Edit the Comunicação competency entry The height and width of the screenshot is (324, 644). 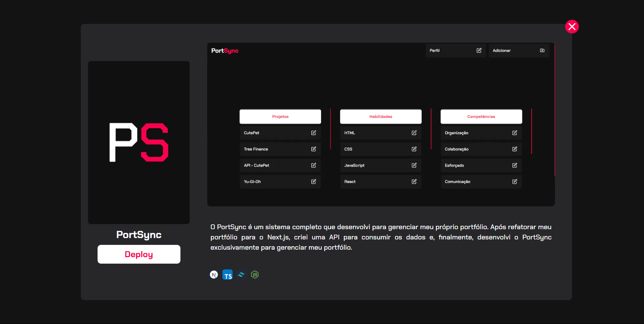pyautogui.click(x=515, y=182)
